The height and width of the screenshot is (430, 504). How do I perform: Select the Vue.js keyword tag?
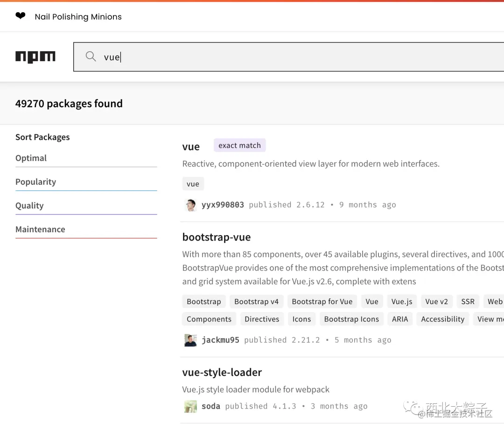tap(402, 302)
